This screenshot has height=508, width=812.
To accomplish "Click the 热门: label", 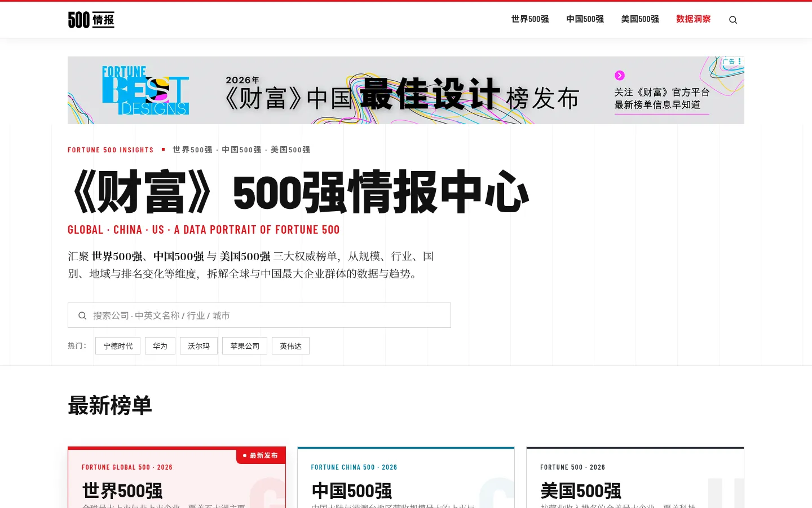I will click(x=77, y=346).
